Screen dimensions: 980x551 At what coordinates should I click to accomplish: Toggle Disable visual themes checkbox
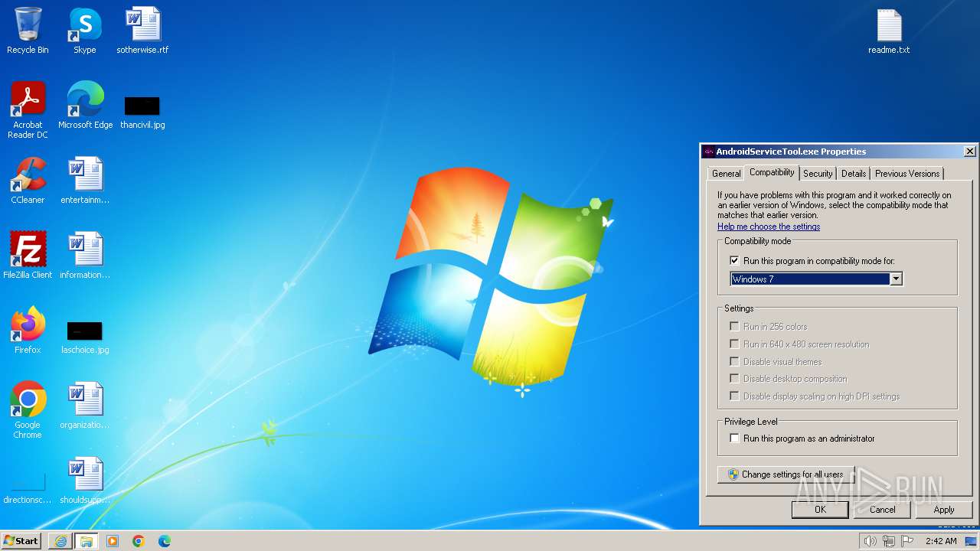tap(734, 362)
